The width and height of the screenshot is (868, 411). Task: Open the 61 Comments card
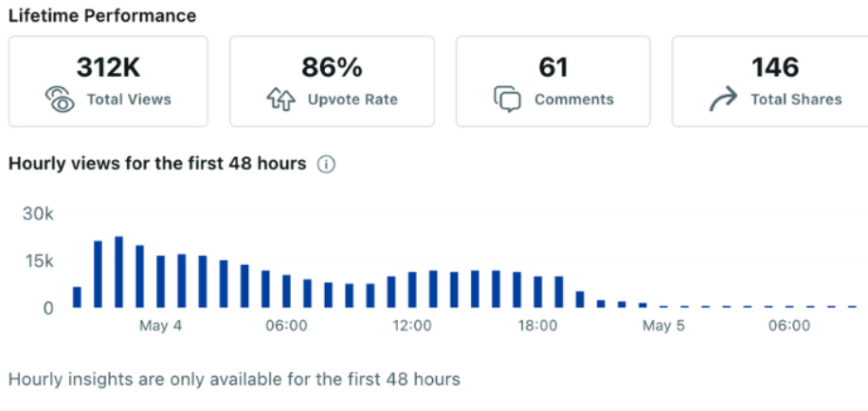552,81
